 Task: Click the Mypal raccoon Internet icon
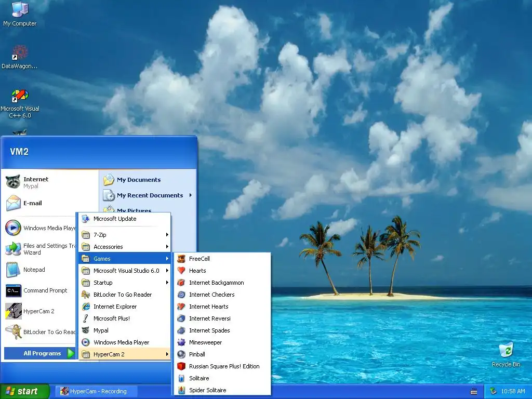tap(13, 182)
